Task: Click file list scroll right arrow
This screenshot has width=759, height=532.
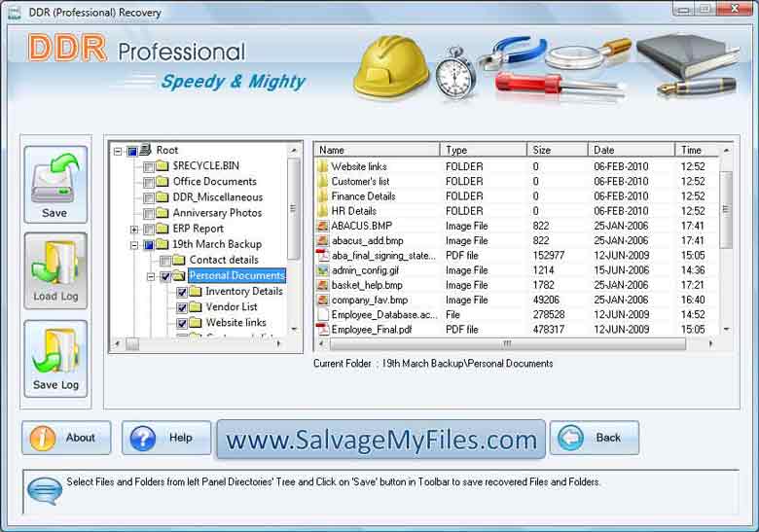Action: pyautogui.click(x=710, y=344)
